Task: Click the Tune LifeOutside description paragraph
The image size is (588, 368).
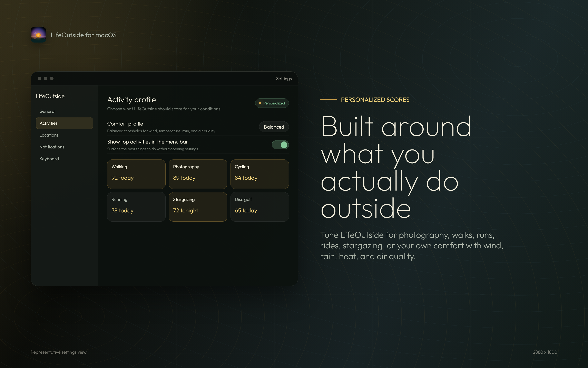Action: click(x=412, y=246)
